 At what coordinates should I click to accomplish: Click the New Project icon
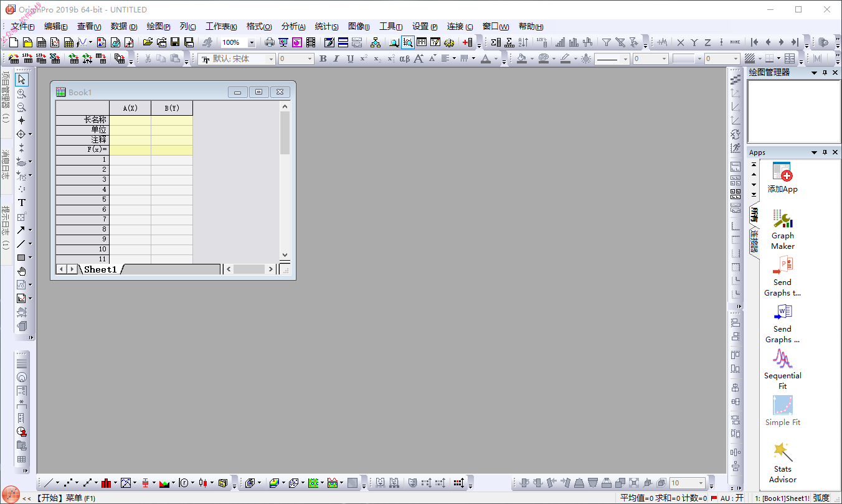[13, 42]
